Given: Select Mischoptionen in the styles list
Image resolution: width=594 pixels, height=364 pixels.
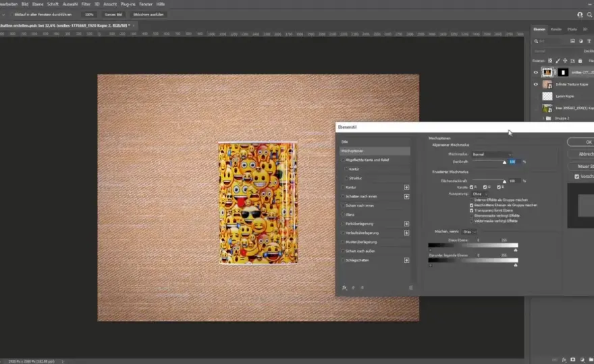Looking at the screenshot, I should (375, 151).
